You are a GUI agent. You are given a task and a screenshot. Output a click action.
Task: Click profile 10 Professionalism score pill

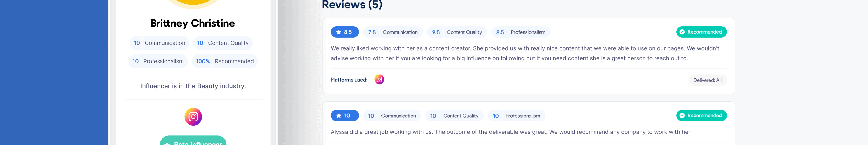tap(158, 61)
